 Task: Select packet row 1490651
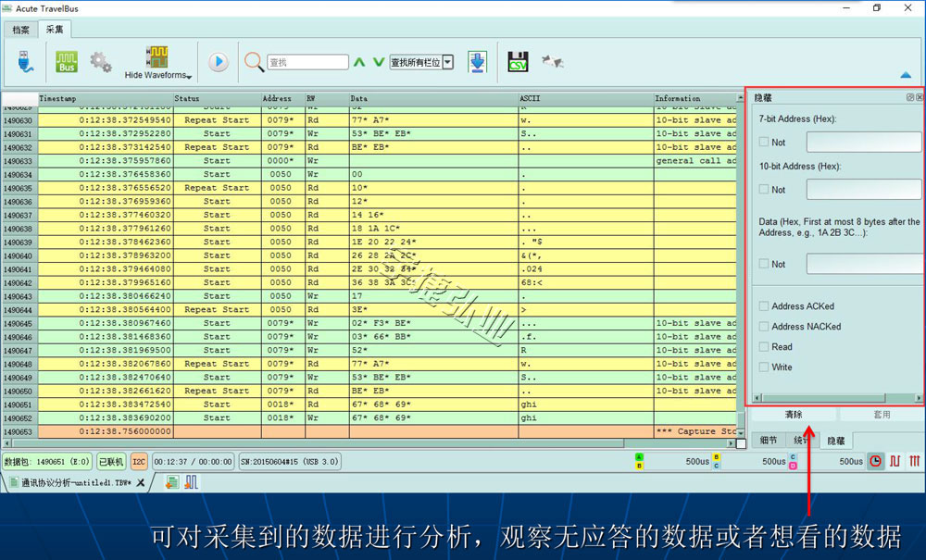369,404
